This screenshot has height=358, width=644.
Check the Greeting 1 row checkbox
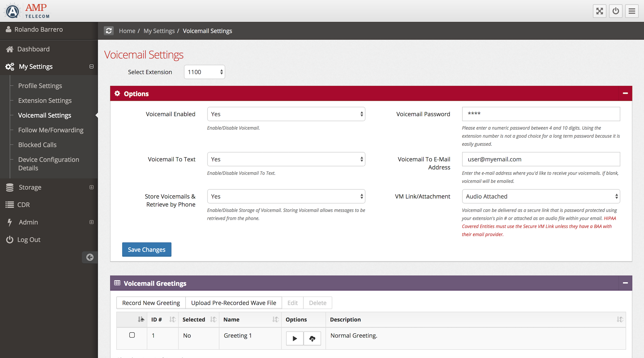tap(132, 335)
